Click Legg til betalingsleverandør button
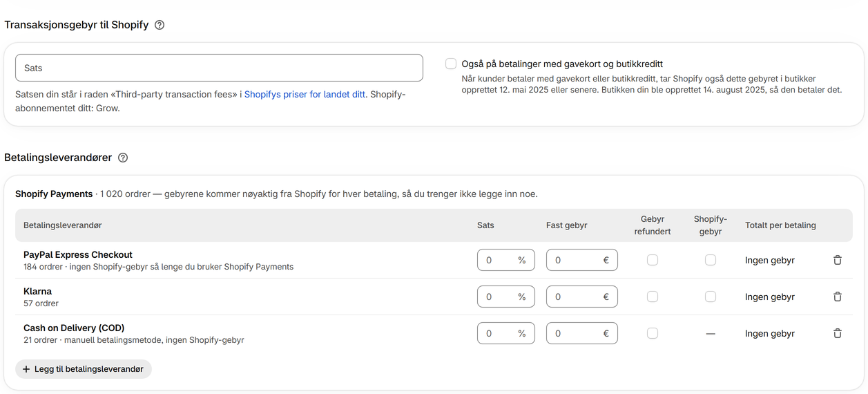This screenshot has width=868, height=394. pyautogui.click(x=84, y=369)
